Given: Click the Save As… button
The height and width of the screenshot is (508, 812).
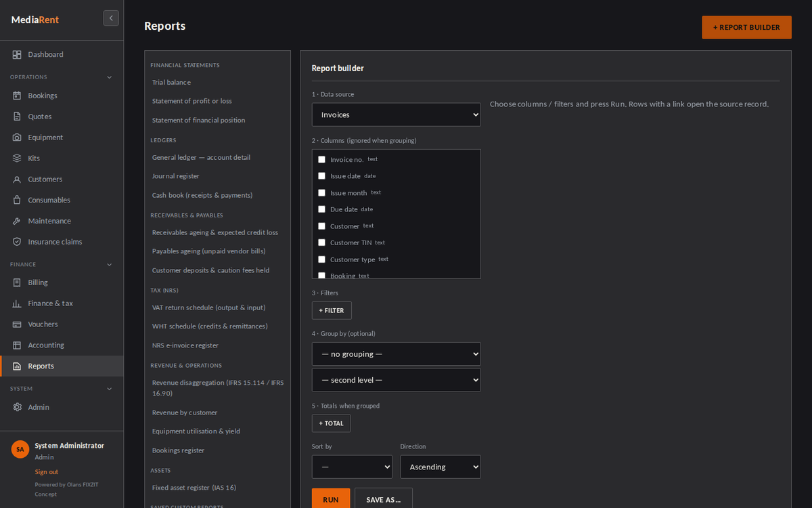Looking at the screenshot, I should (384, 499).
